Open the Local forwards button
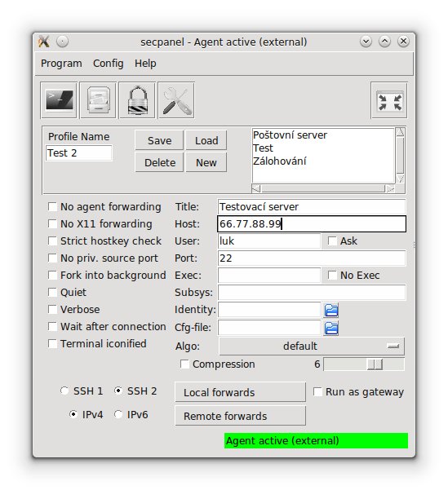Screen dimensions: 448x490 point(240,392)
